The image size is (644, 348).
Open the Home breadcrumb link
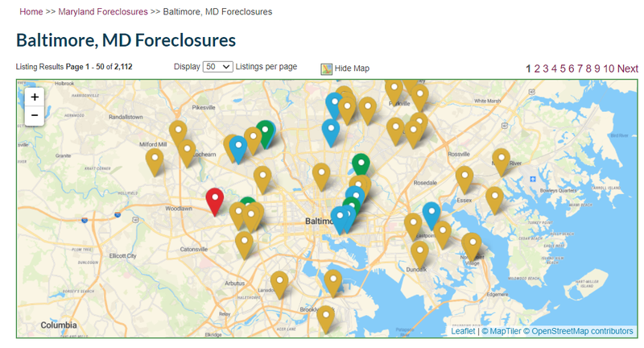tap(31, 11)
